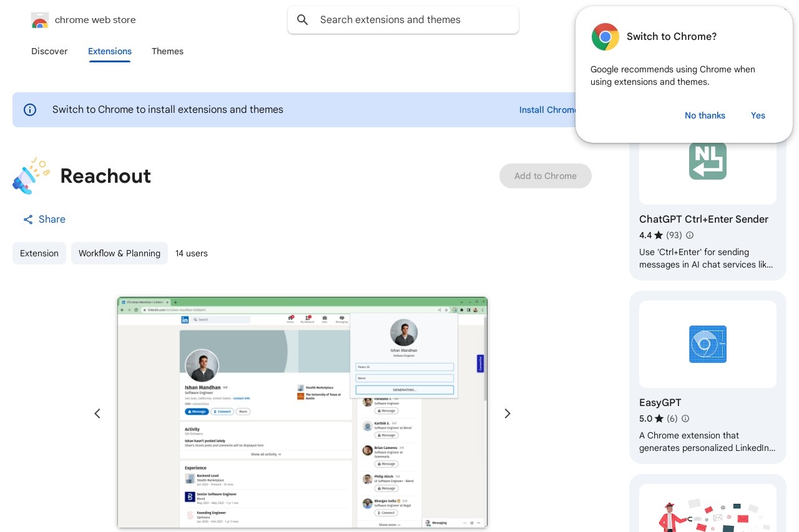Image resolution: width=799 pixels, height=532 pixels.
Task: Decline with No thanks in popup
Action: [x=705, y=115]
